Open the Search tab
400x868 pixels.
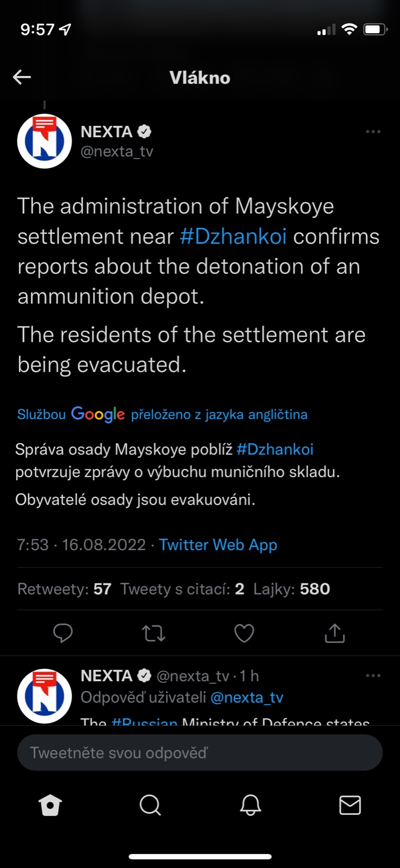pos(150,806)
